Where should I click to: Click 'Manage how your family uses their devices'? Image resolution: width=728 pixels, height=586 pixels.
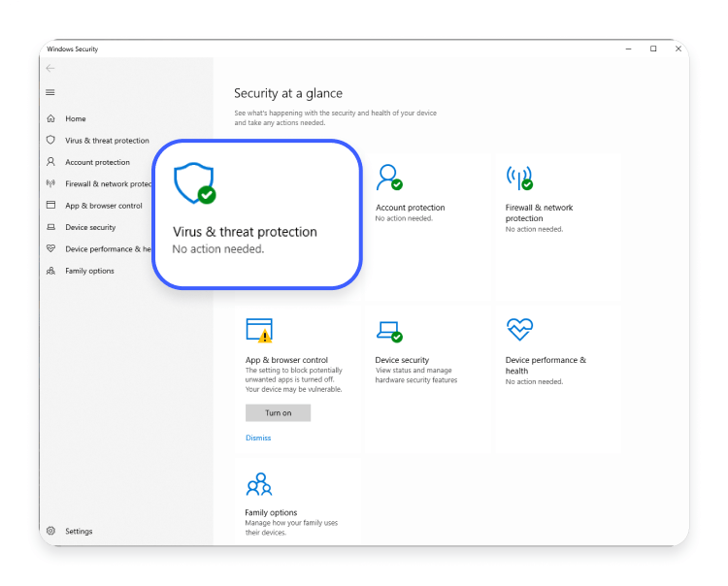[x=291, y=528]
